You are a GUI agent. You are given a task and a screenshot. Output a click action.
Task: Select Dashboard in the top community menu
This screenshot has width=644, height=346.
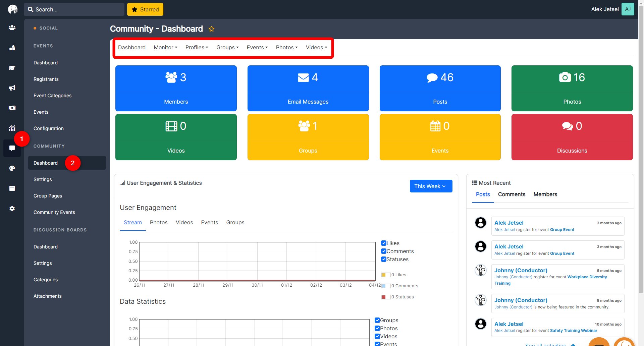click(132, 48)
